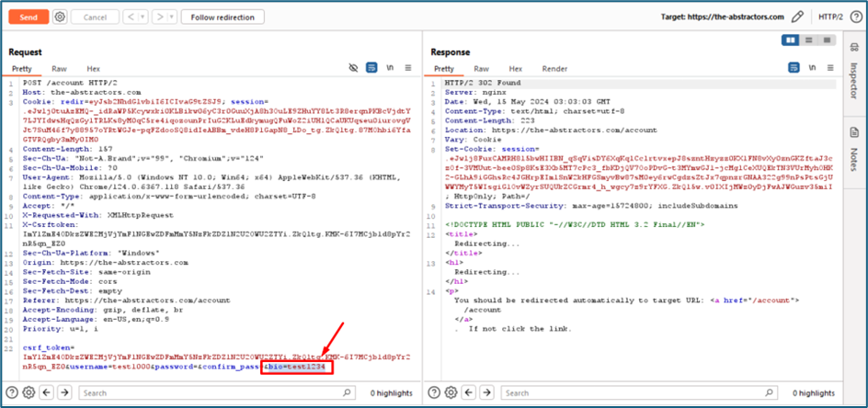This screenshot has height=408, width=868.
Task: Click magnifier icon in Request search
Action: coord(347,392)
